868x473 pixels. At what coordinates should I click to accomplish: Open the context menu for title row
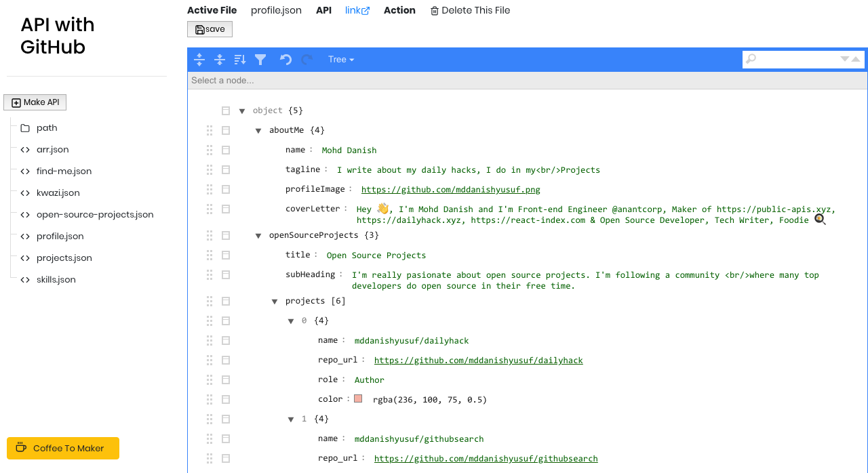click(226, 255)
